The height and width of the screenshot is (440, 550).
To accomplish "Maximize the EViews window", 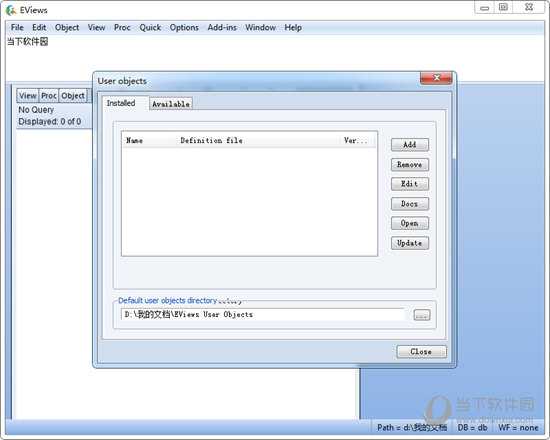I will point(503,8).
